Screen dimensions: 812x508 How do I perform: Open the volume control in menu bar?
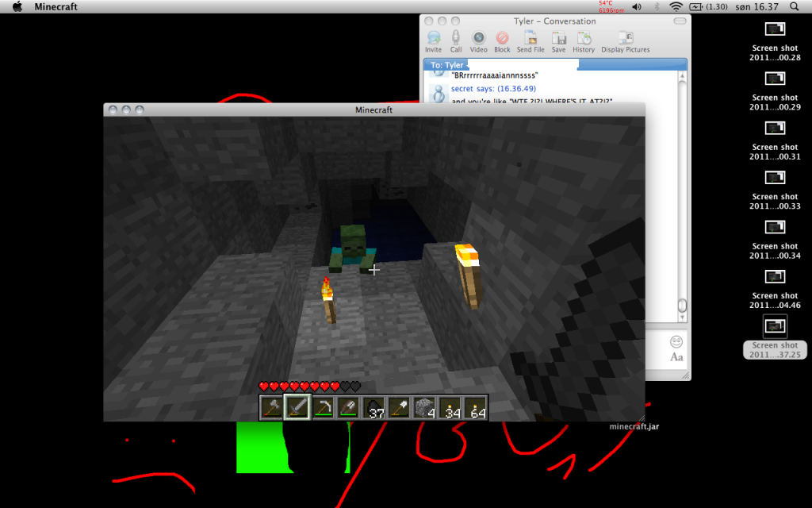pyautogui.click(x=637, y=6)
